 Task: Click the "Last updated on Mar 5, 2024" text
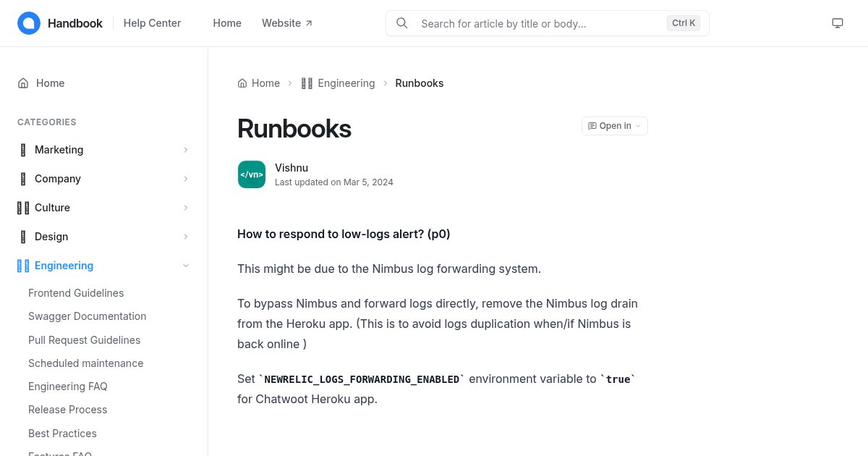click(334, 182)
